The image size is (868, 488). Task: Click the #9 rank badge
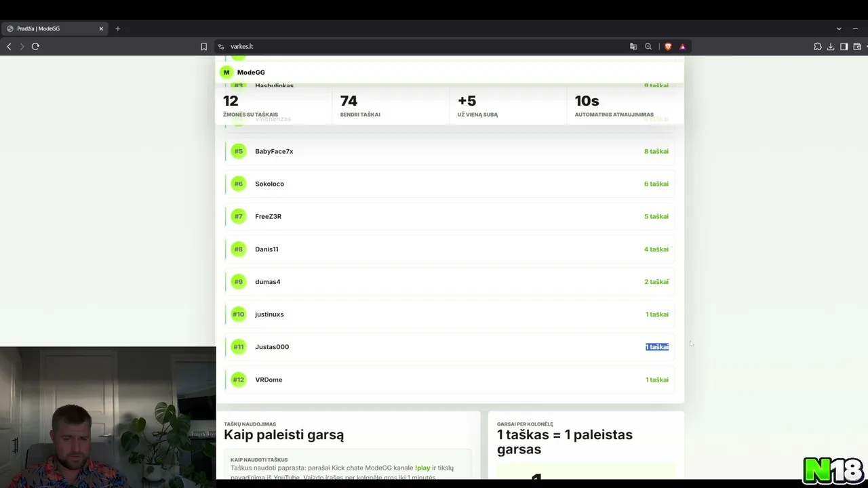click(x=239, y=282)
